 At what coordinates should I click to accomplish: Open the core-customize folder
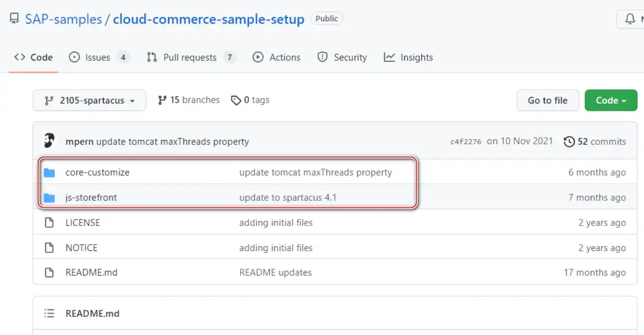(97, 172)
